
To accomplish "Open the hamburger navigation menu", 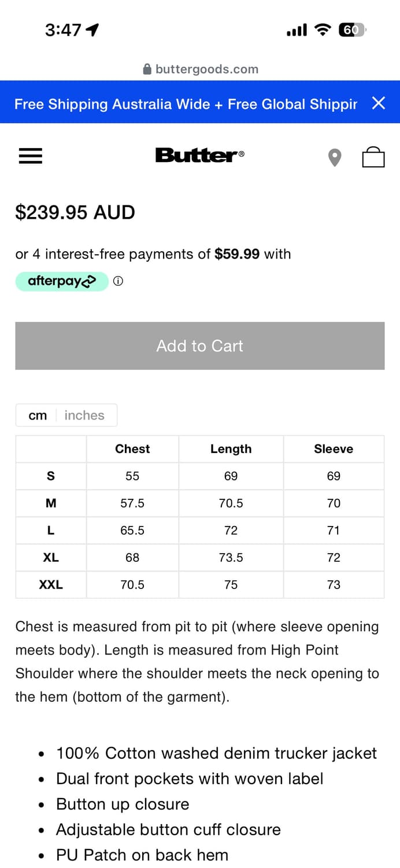I will tap(31, 156).
